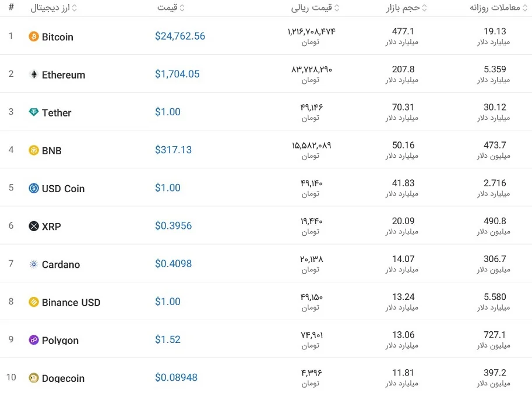Click the Ethereum diamond icon
This screenshot has width=532, height=393.
pyautogui.click(x=34, y=75)
